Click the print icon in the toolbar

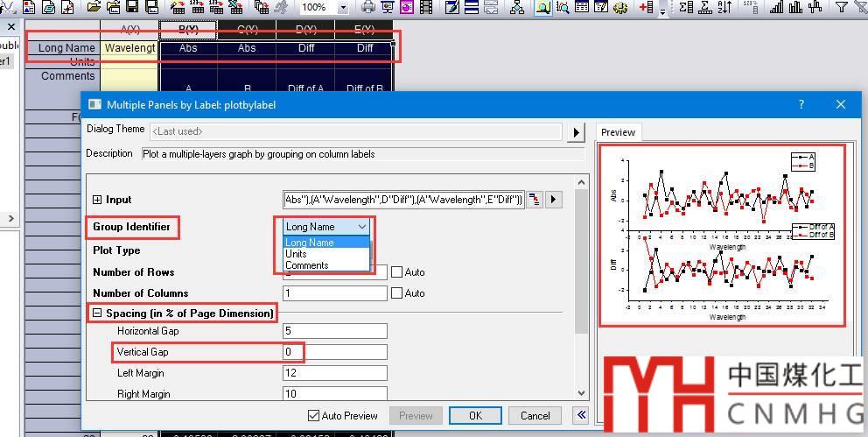(368, 8)
